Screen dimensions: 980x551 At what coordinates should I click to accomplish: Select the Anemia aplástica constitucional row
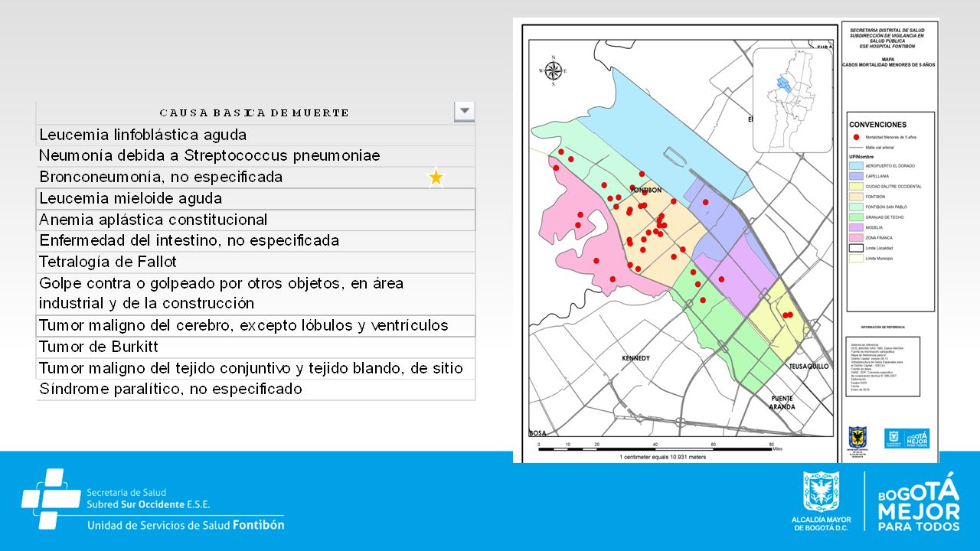[x=256, y=220]
